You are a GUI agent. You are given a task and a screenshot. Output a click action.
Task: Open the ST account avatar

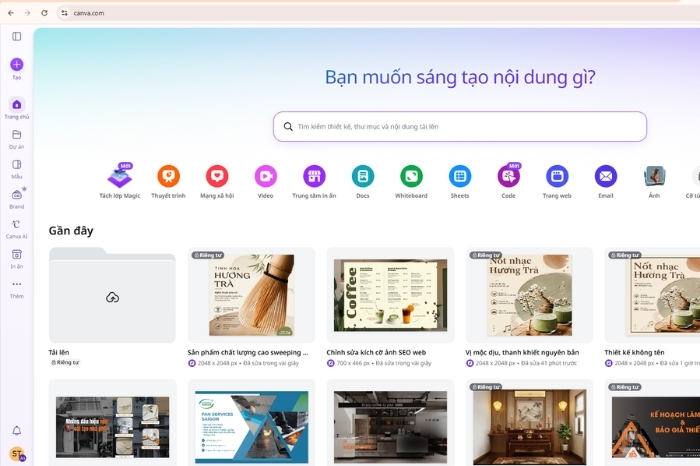[x=17, y=454]
